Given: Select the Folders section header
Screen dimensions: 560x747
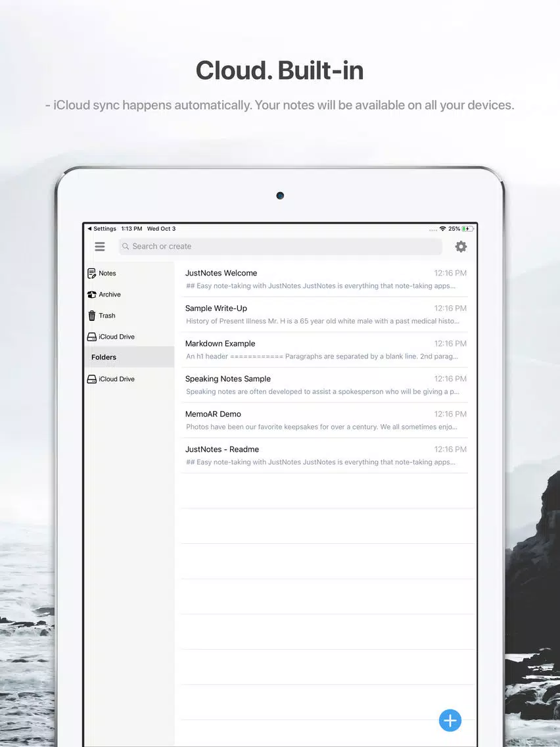Looking at the screenshot, I should point(129,357).
